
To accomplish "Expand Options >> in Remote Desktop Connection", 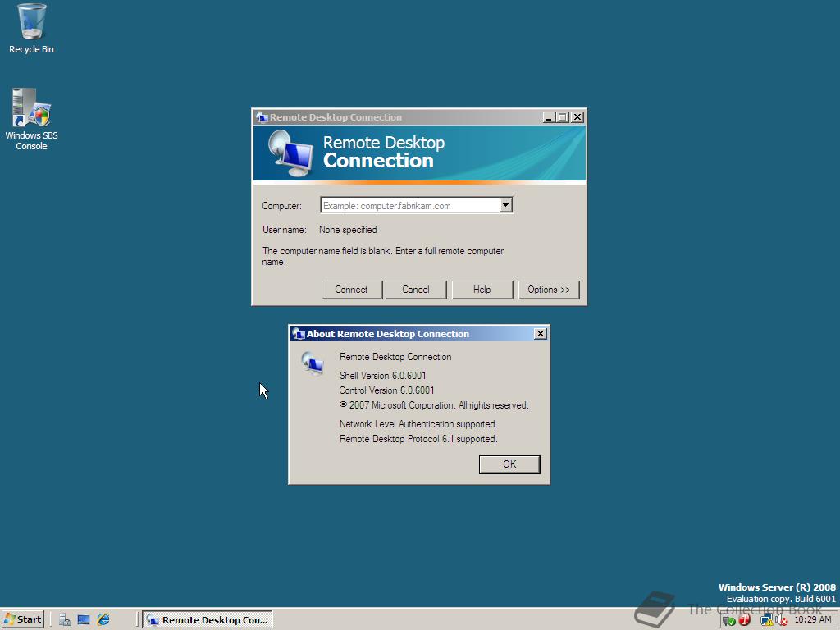I will pos(549,290).
